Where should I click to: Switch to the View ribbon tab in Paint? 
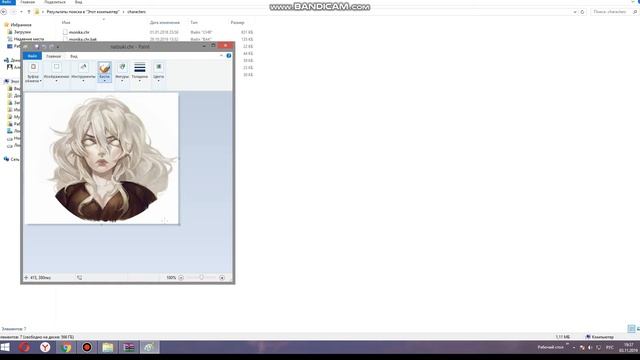tap(73, 56)
